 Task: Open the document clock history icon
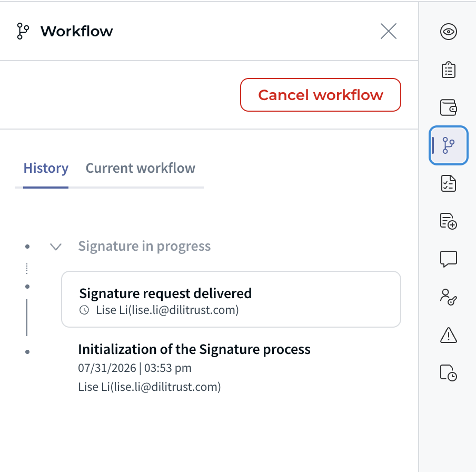449,372
